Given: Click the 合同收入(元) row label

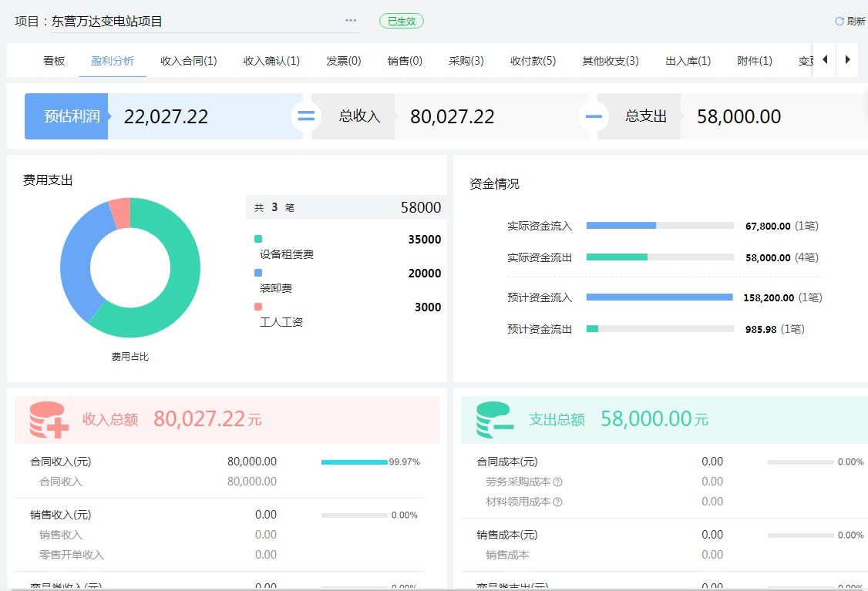Looking at the screenshot, I should coord(60,462).
